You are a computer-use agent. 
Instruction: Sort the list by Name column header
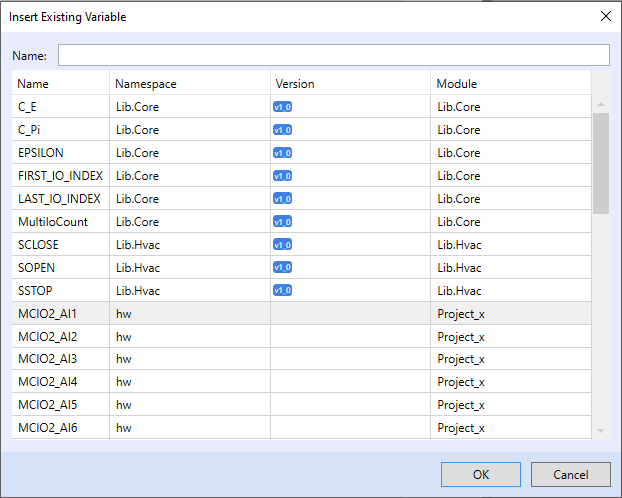coord(33,84)
